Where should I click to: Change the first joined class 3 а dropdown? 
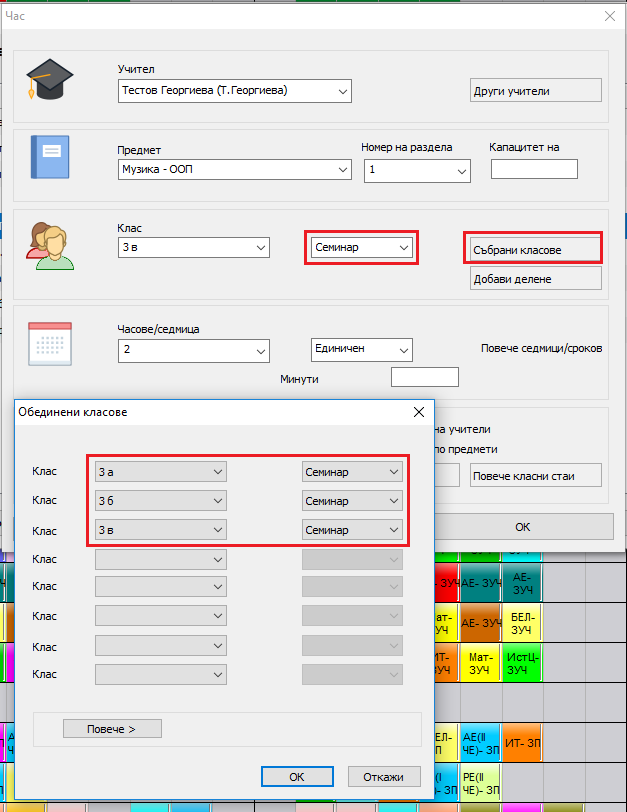pos(161,471)
